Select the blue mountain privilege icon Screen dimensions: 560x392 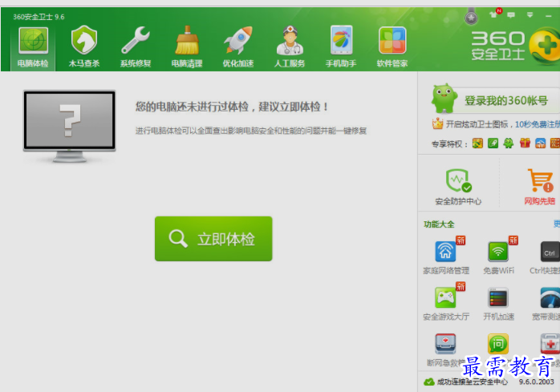point(541,143)
